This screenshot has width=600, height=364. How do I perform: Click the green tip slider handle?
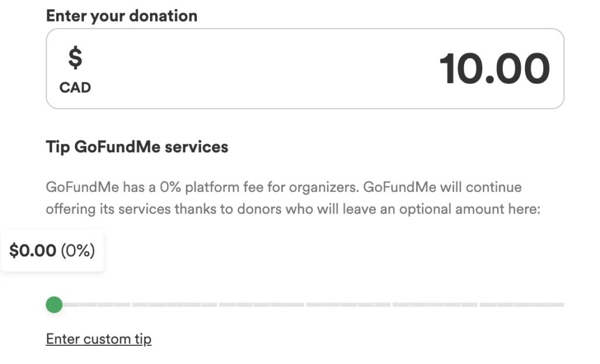pos(54,304)
